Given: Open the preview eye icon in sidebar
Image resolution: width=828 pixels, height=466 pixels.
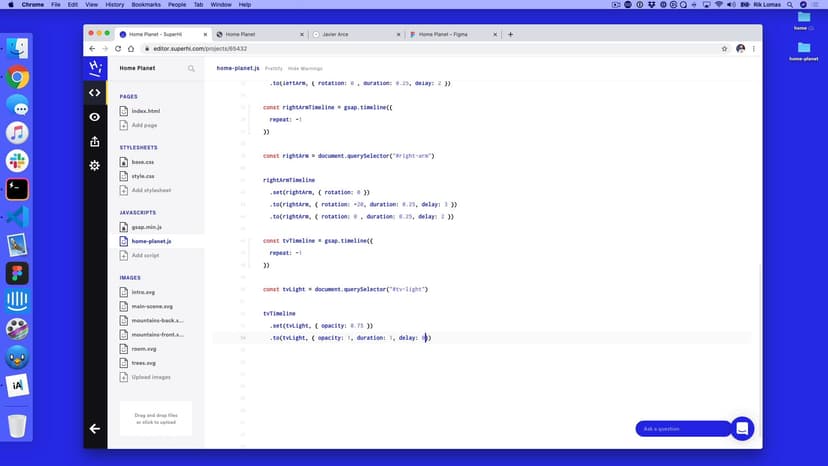Looking at the screenshot, I should pos(94,117).
